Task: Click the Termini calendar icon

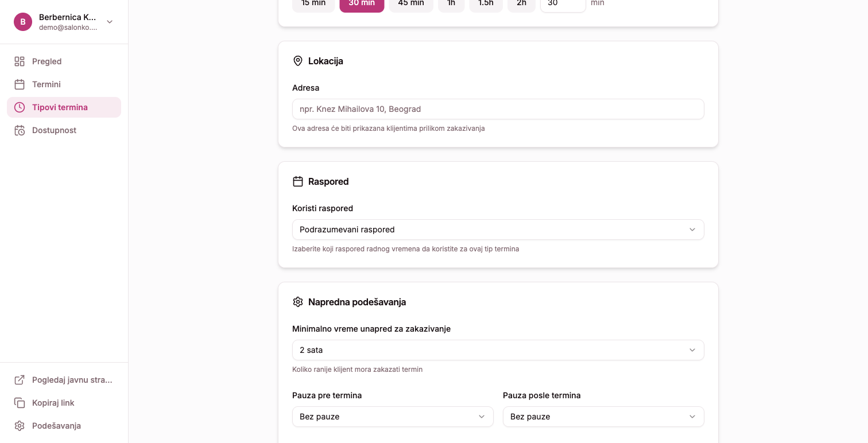Action: [x=20, y=84]
